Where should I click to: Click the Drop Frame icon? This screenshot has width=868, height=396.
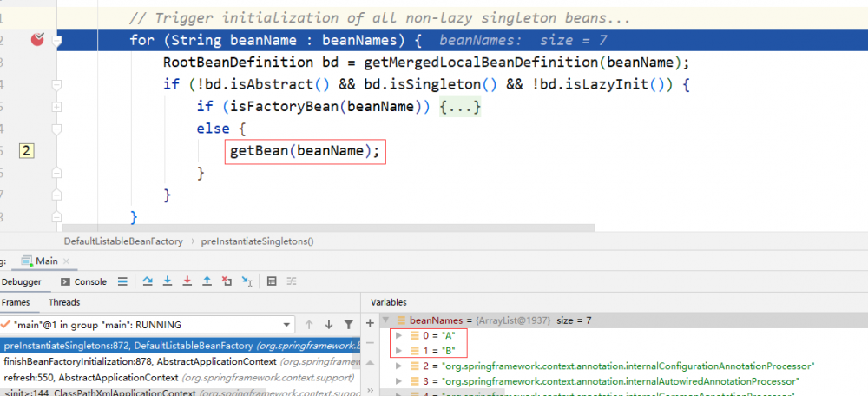(x=227, y=281)
